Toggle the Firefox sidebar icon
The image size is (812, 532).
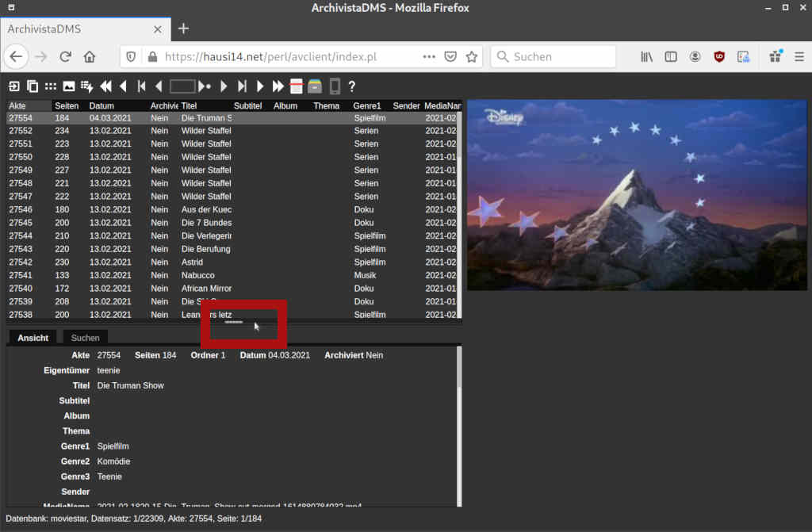(x=671, y=56)
